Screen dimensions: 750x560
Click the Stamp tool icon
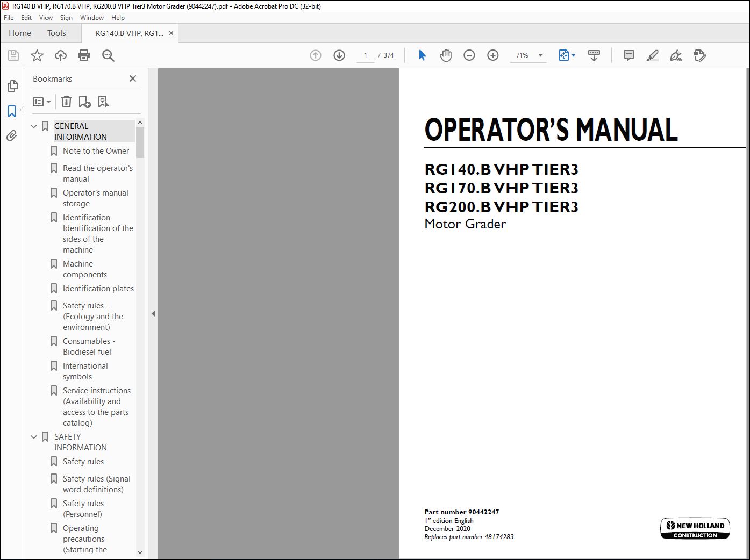pos(699,55)
